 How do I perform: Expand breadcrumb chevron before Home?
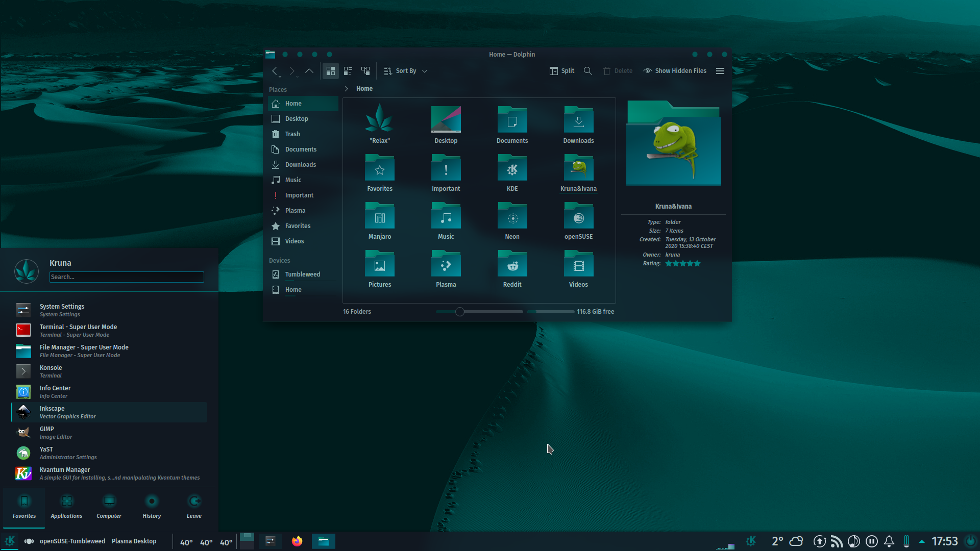346,89
